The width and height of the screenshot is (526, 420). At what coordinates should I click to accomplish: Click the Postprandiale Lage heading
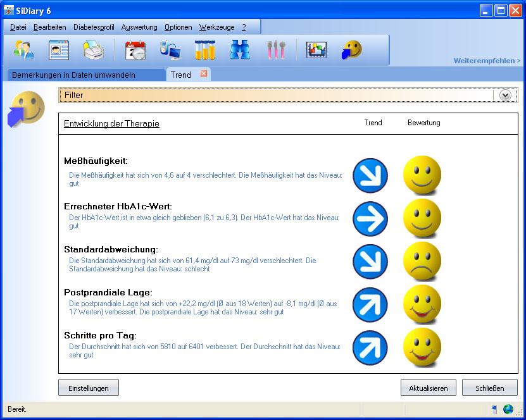[x=108, y=292]
